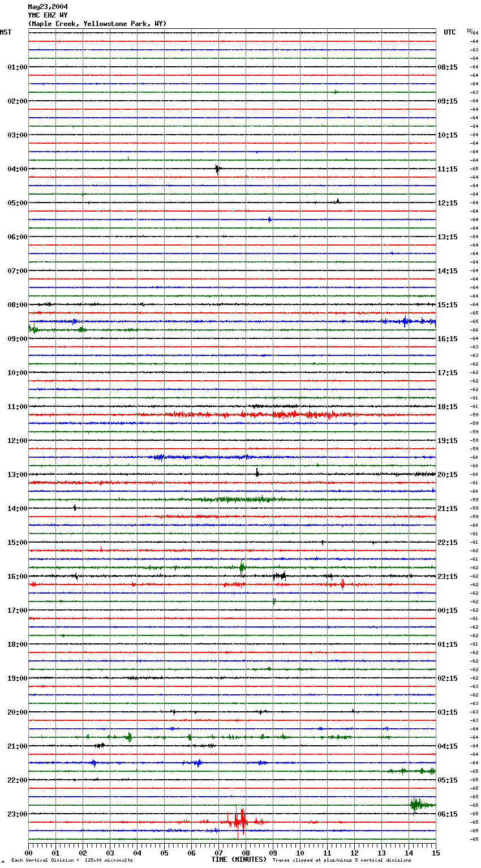Click the black spike on the 13:00 trace
This screenshot has width=481, height=868.
pyautogui.click(x=257, y=473)
